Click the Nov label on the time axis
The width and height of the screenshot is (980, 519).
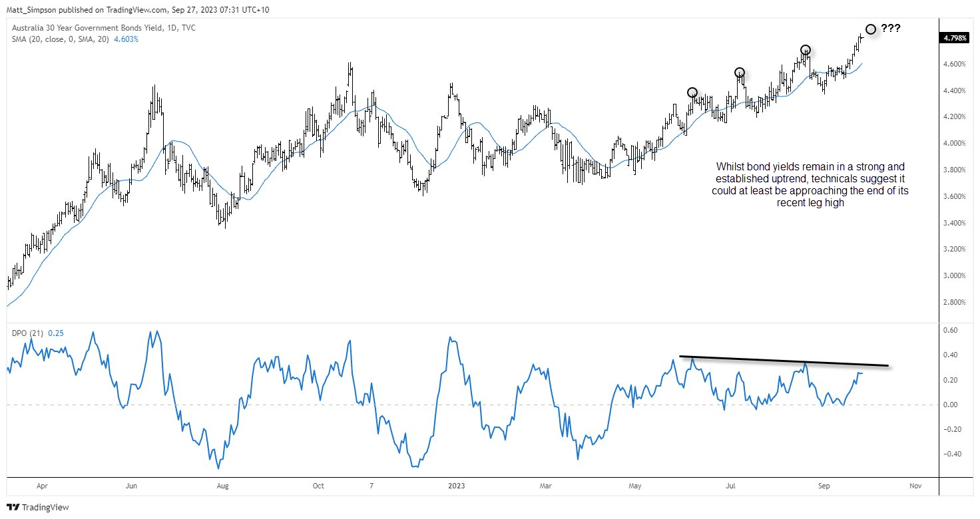(915, 486)
